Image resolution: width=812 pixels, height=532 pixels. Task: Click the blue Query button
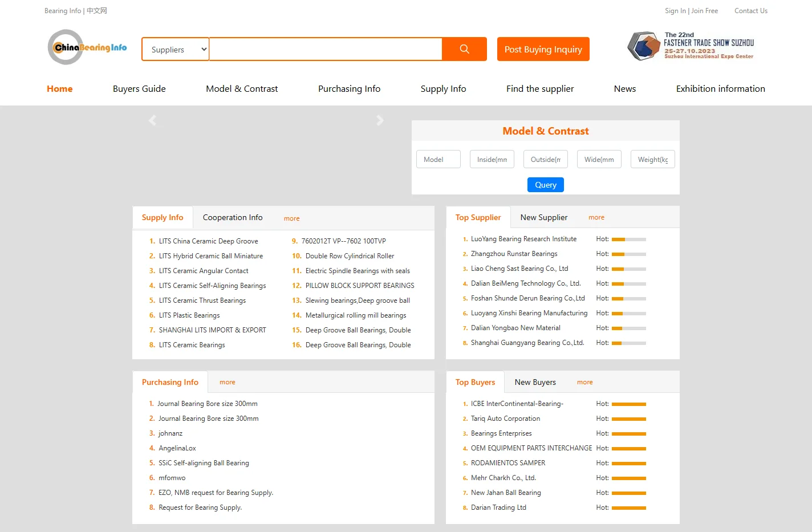tap(546, 185)
